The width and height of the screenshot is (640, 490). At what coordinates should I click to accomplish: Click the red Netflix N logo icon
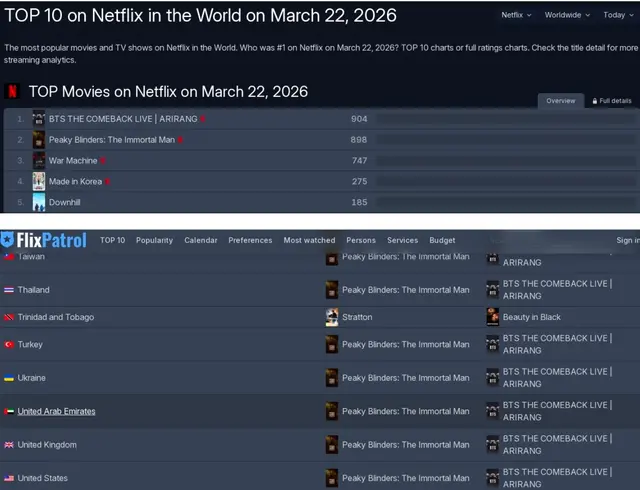13,91
